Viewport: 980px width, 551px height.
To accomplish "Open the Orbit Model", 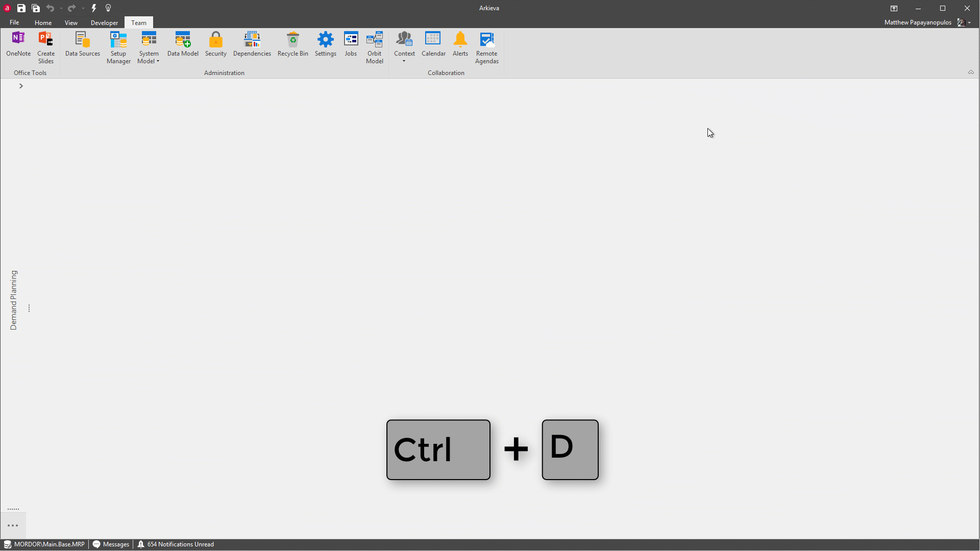I will pyautogui.click(x=375, y=47).
